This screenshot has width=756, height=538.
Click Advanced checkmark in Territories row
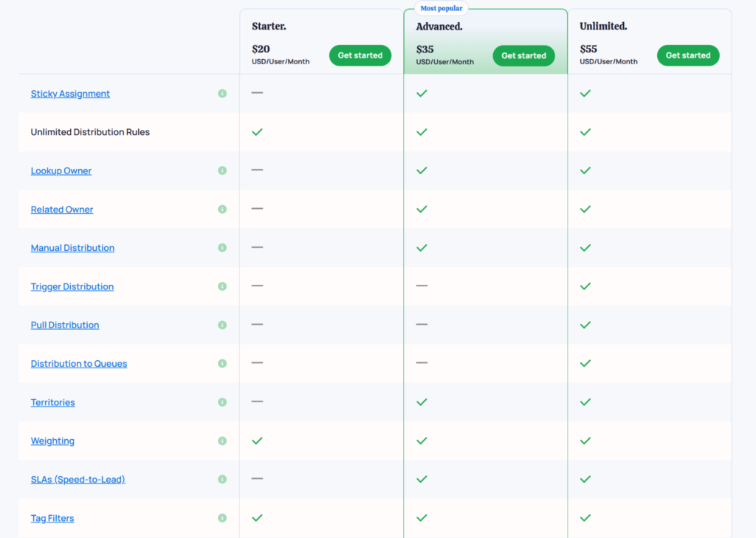422,402
